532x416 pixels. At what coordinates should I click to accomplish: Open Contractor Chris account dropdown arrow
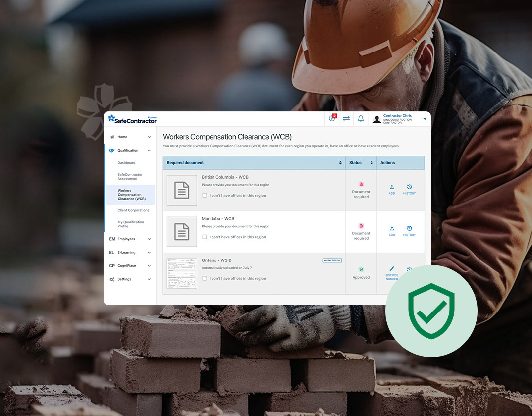coord(425,119)
